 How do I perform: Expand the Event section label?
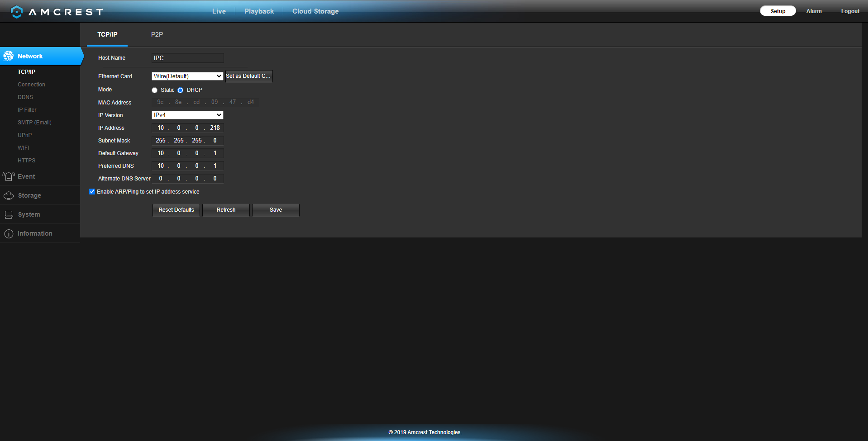coord(26,176)
